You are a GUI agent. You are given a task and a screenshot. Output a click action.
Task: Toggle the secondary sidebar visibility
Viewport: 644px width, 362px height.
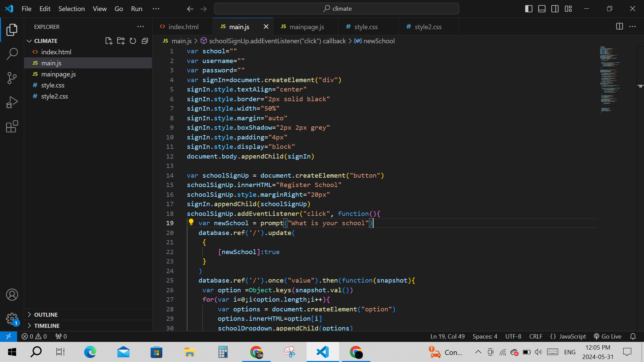click(555, 9)
